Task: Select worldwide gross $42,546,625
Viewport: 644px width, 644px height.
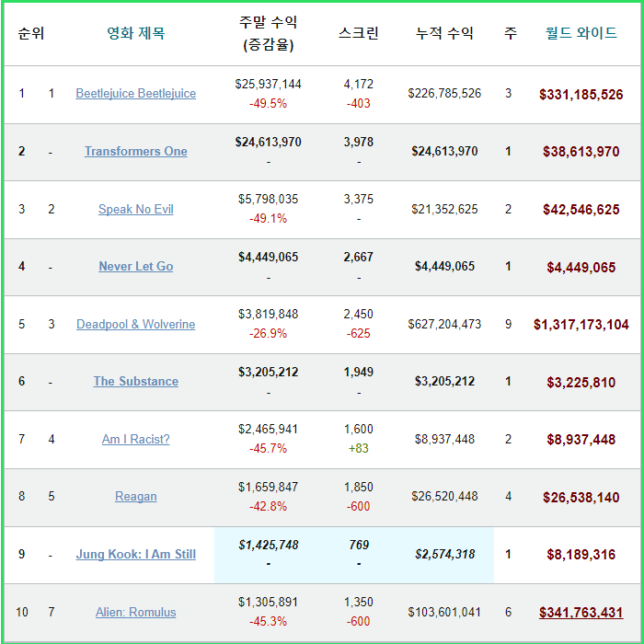Action: click(581, 210)
